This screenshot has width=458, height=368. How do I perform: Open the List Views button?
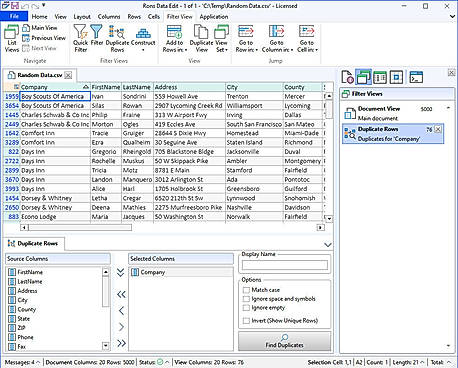pos(11,39)
